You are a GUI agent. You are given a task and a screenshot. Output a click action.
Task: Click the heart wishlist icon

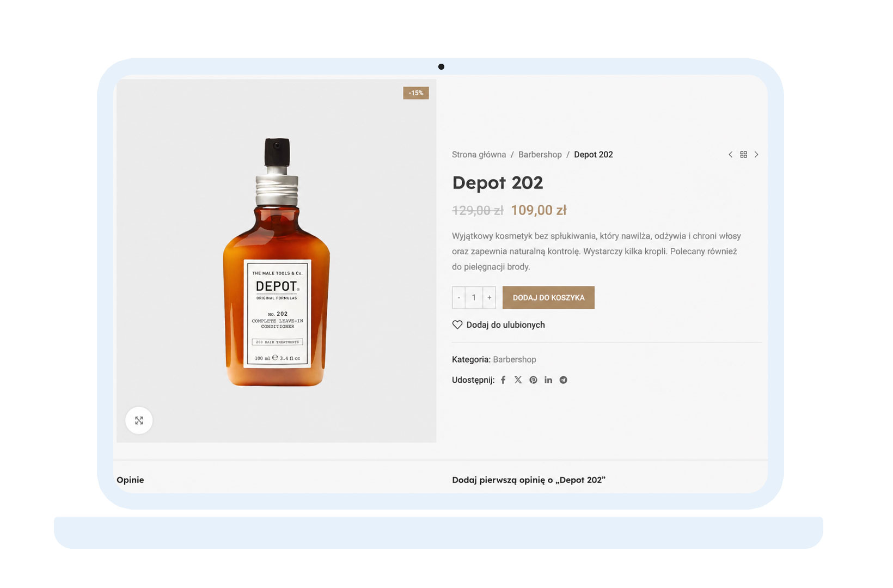tap(457, 325)
